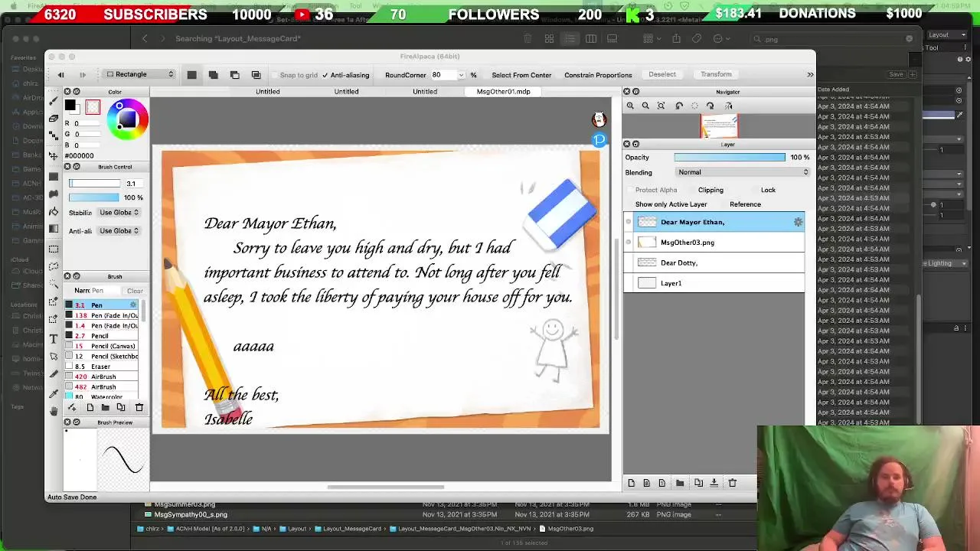
Task: Select the Move tool in left toolbar
Action: [x=54, y=155]
